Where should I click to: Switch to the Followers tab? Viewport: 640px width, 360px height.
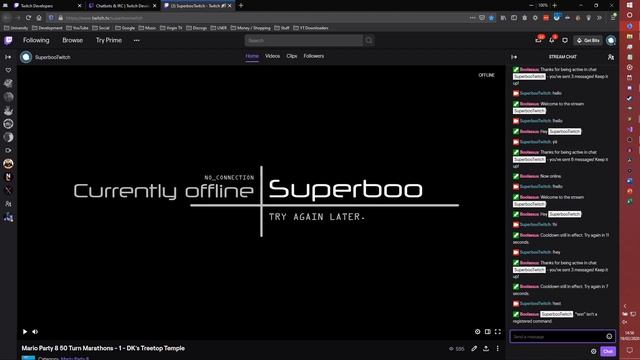313,56
